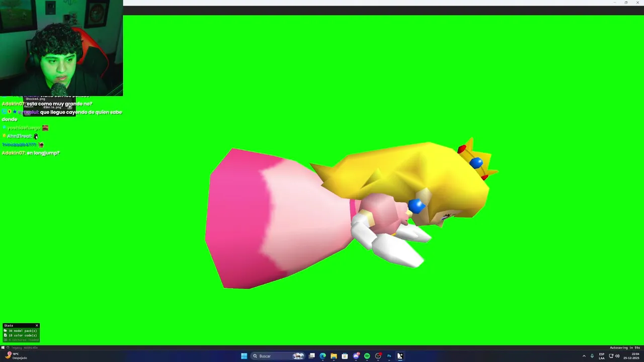
Task: Open the clock and date showing 22:04
Action: [x=632, y=356]
